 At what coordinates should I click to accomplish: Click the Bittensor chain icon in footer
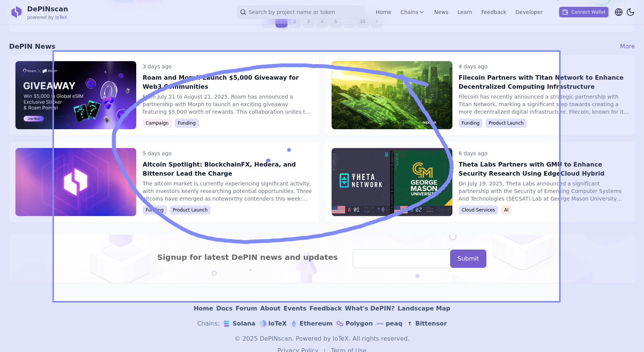pos(410,324)
